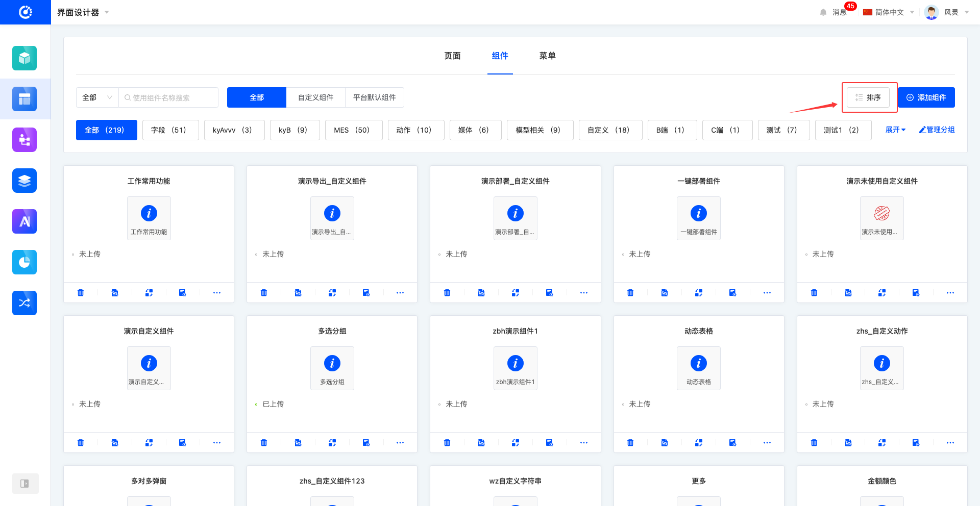
Task: Open the 全部 scope dropdown beside search
Action: pyautogui.click(x=97, y=97)
